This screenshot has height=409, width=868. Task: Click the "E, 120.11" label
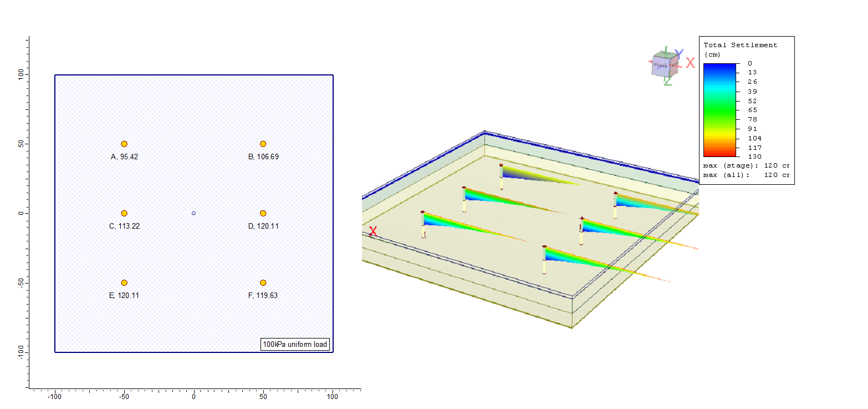[124, 296]
